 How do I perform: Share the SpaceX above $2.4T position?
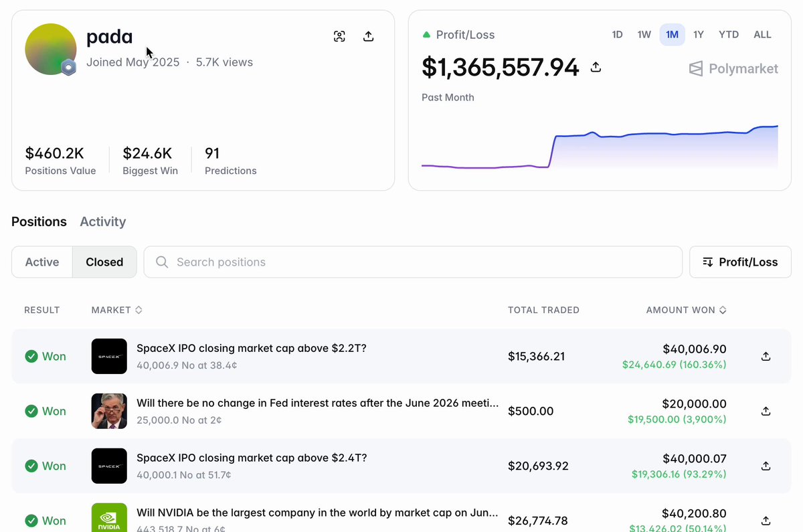click(766, 466)
